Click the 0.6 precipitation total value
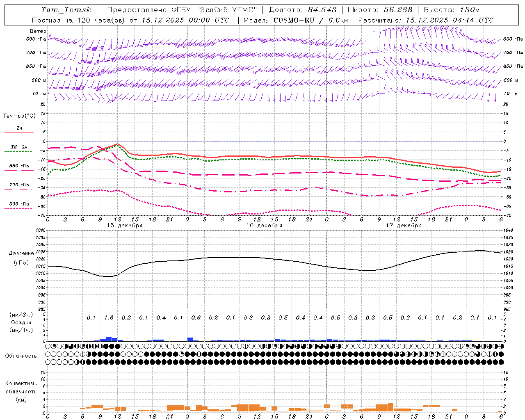This screenshot has width=525, height=420. [196, 317]
